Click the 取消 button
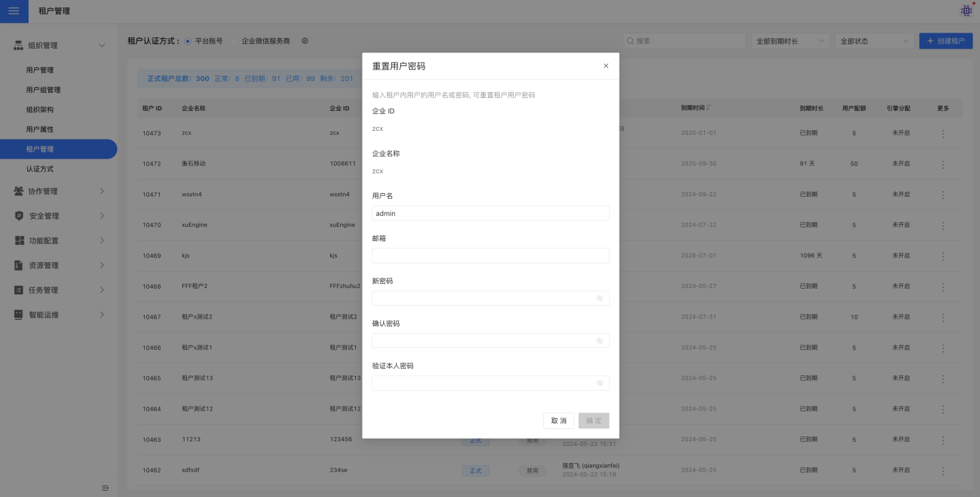980x497 pixels. pos(559,421)
